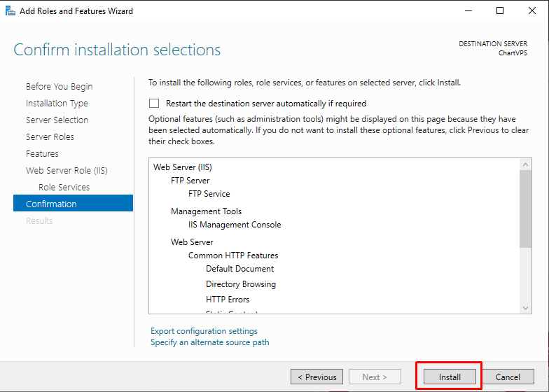Image resolution: width=549 pixels, height=392 pixels.
Task: Select the Installation Type step
Action: click(x=57, y=104)
